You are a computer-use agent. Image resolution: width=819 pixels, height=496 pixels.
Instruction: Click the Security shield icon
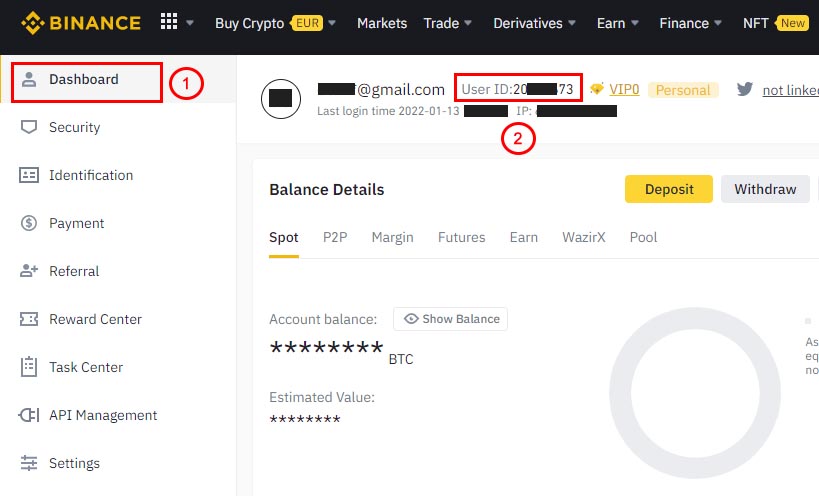click(29, 127)
